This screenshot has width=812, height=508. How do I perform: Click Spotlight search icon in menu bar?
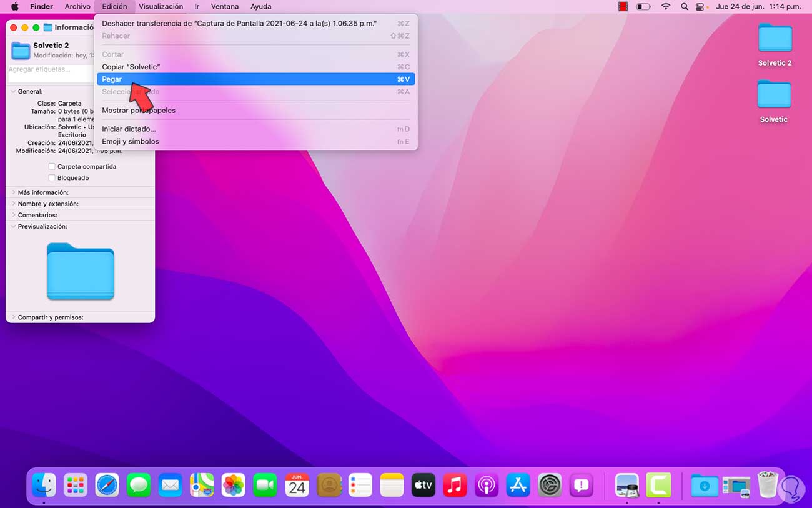tap(685, 7)
